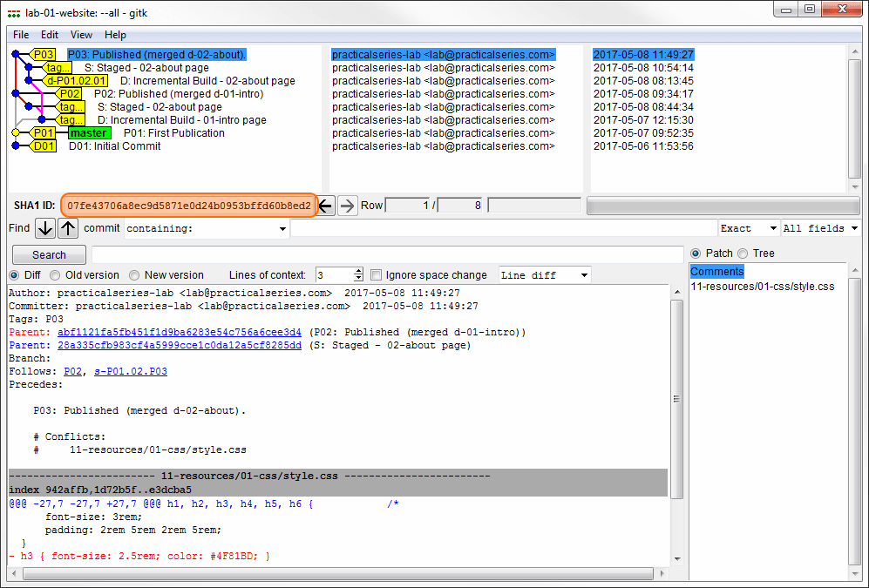The width and height of the screenshot is (869, 588).
Task: Click the date 2017-05-08 10:54:14
Action: pyautogui.click(x=643, y=68)
